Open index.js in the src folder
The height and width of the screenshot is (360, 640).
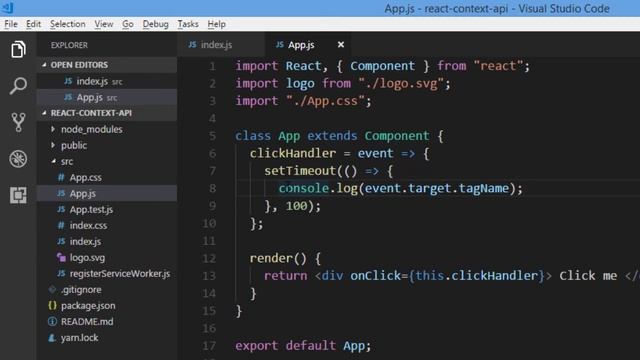(107, 241)
